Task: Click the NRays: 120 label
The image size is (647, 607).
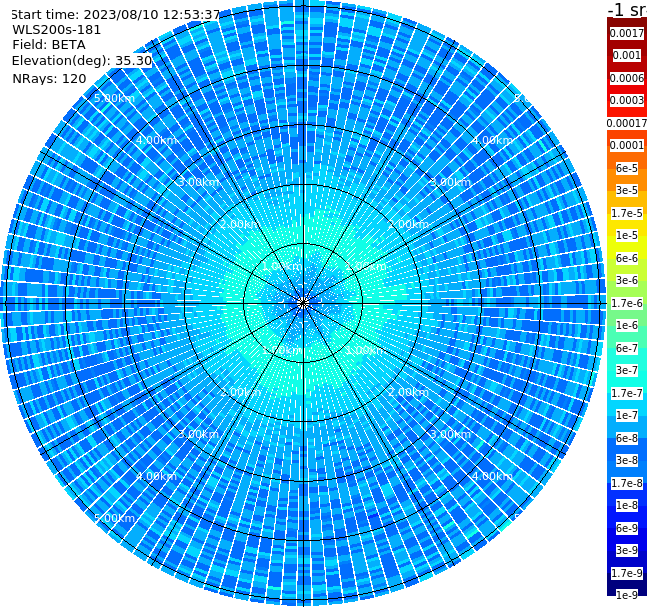Action: (49, 78)
